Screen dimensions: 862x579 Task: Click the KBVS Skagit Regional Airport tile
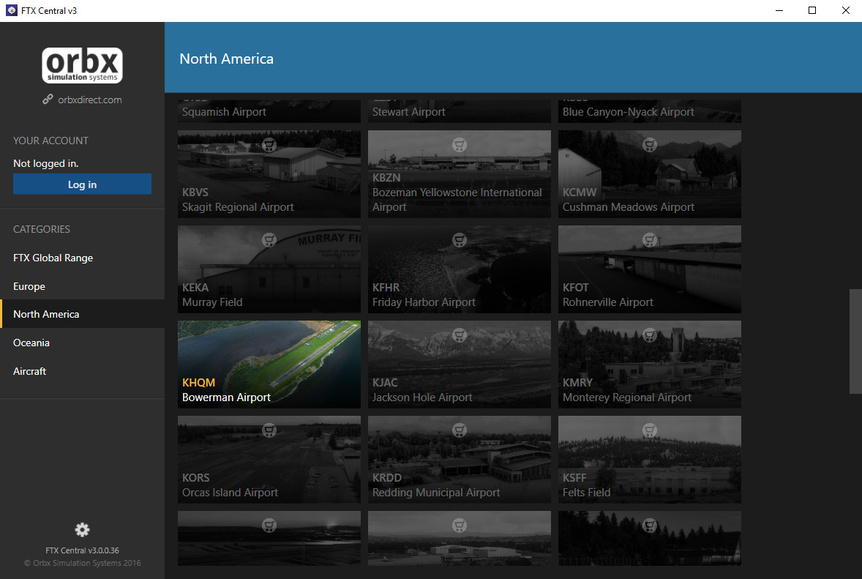(x=268, y=174)
